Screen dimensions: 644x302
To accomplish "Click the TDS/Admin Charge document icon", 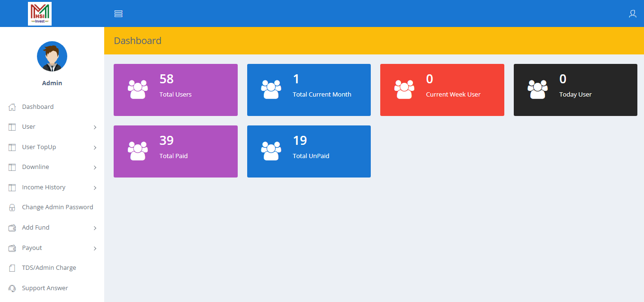I will tap(12, 268).
